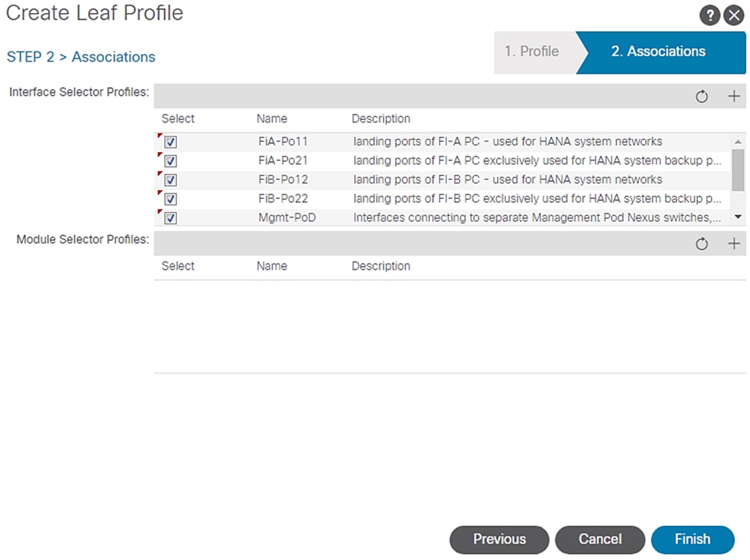750x560 pixels.
Task: Select the Mgmt-PoD row name
Action: (x=286, y=218)
